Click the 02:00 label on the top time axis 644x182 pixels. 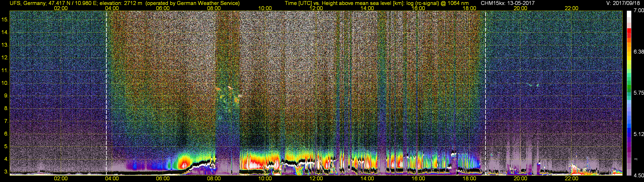[61, 8]
